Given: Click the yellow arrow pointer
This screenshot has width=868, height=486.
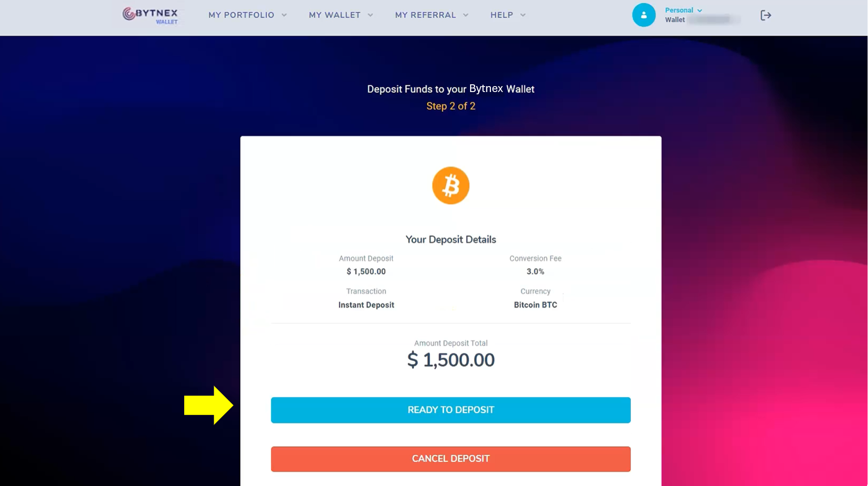Looking at the screenshot, I should [208, 405].
